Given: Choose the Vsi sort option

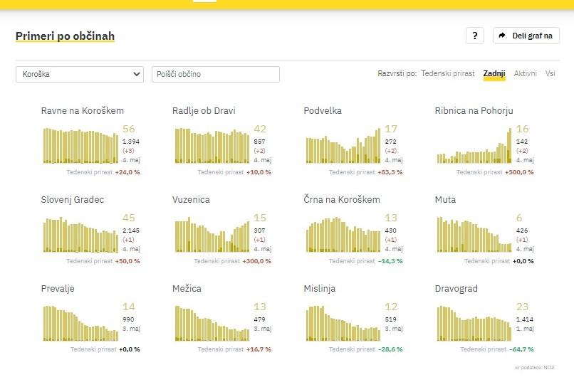Looking at the screenshot, I should pyautogui.click(x=550, y=73).
